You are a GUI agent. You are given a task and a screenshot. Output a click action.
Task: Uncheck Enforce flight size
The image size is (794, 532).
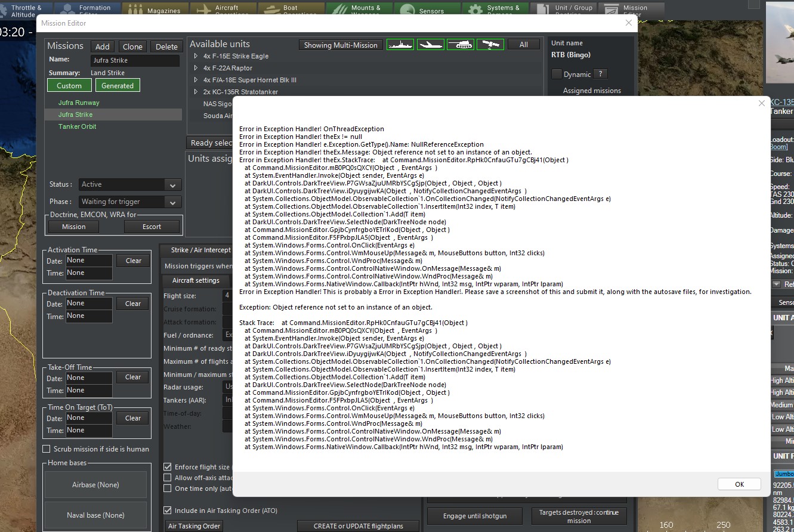168,467
